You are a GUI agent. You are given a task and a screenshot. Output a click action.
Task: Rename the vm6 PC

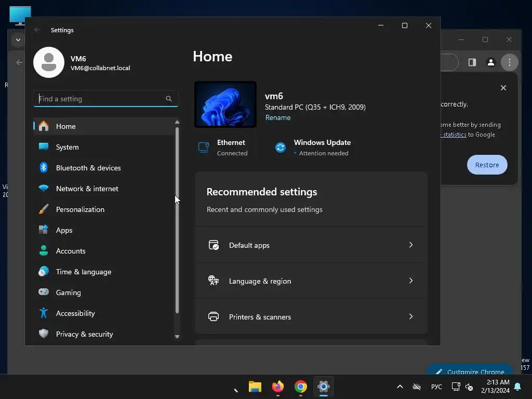point(278,117)
